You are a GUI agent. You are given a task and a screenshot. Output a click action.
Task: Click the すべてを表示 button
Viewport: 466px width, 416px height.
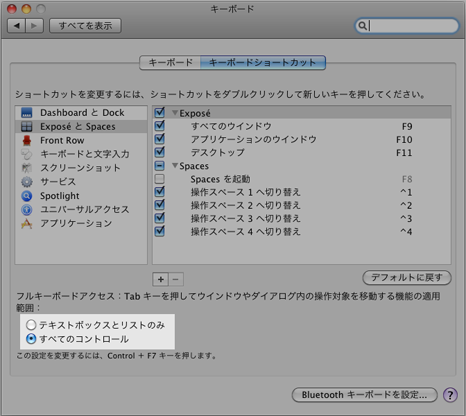point(85,26)
